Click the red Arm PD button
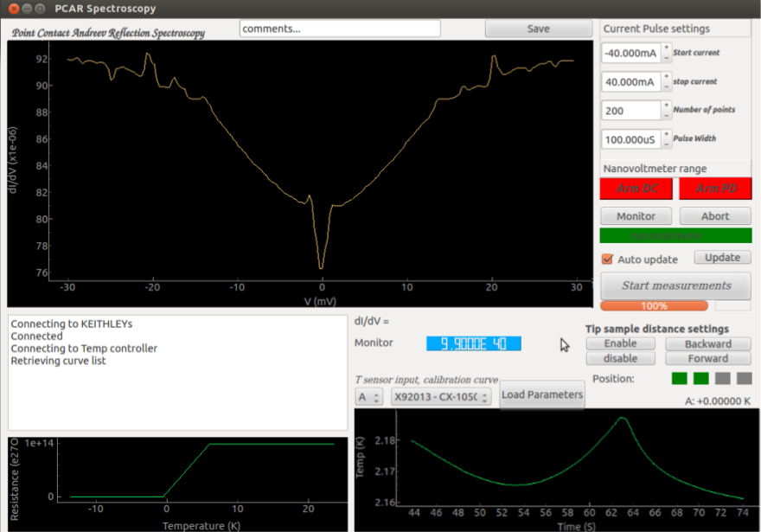 (715, 189)
